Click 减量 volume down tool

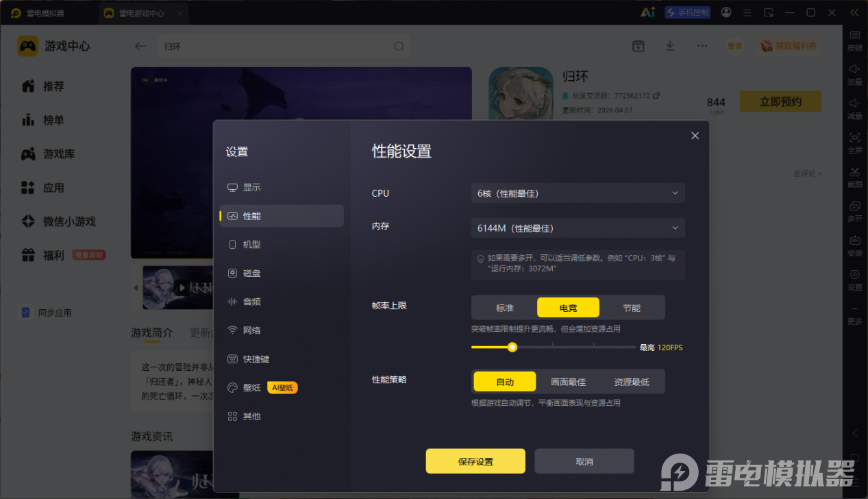(x=854, y=109)
